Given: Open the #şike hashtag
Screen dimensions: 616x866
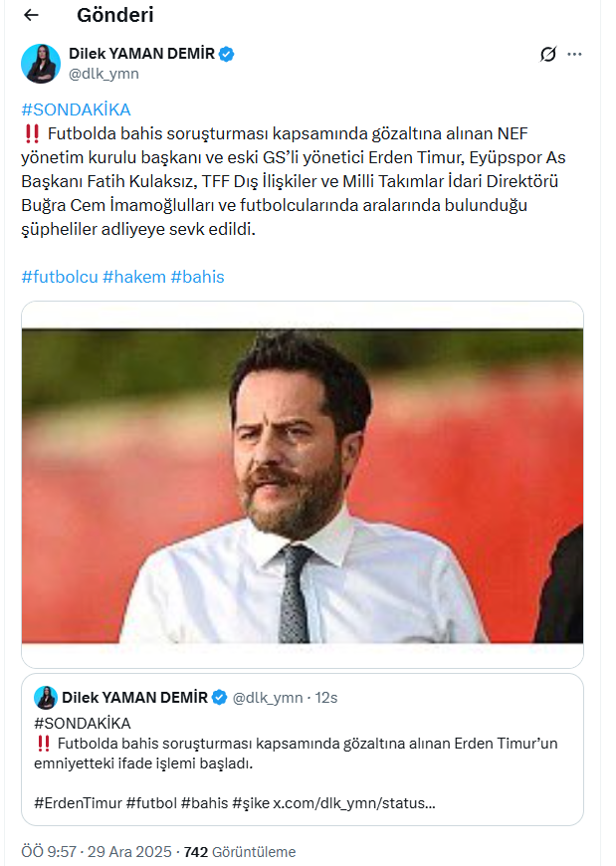Looking at the screenshot, I should pyautogui.click(x=237, y=799).
